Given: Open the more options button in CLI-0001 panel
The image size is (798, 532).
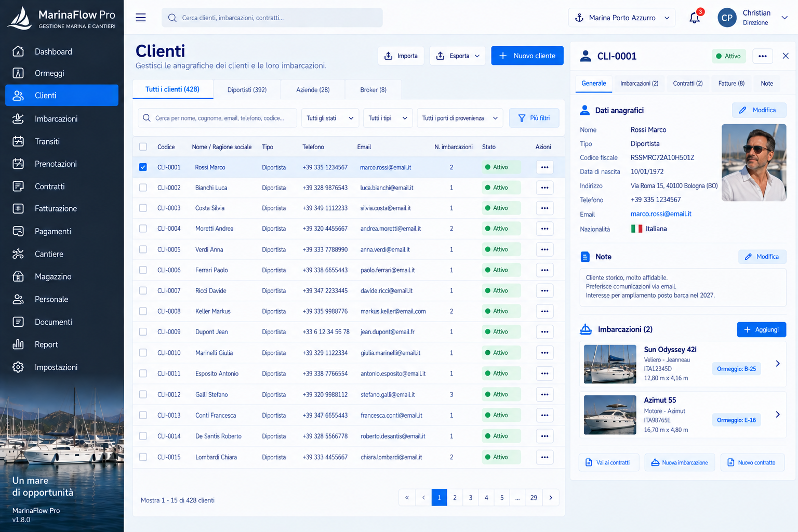Looking at the screenshot, I should [762, 56].
